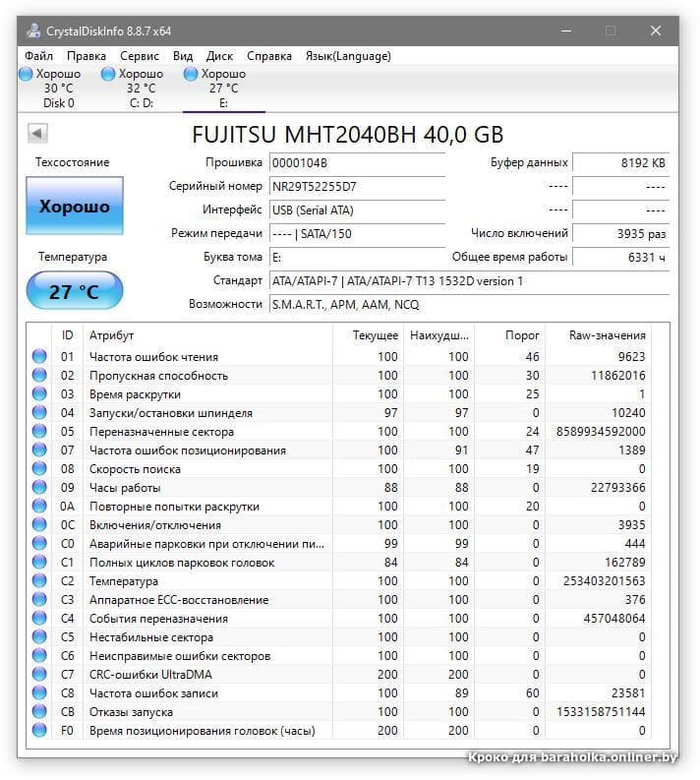Click status orb for attribute C3 row
This screenshot has height=780, width=700.
[x=39, y=599]
